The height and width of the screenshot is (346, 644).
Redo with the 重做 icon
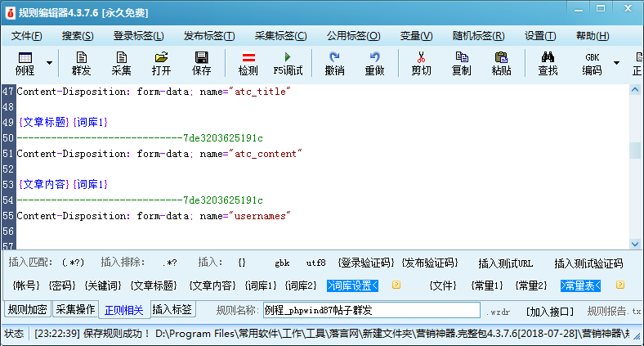(x=374, y=64)
